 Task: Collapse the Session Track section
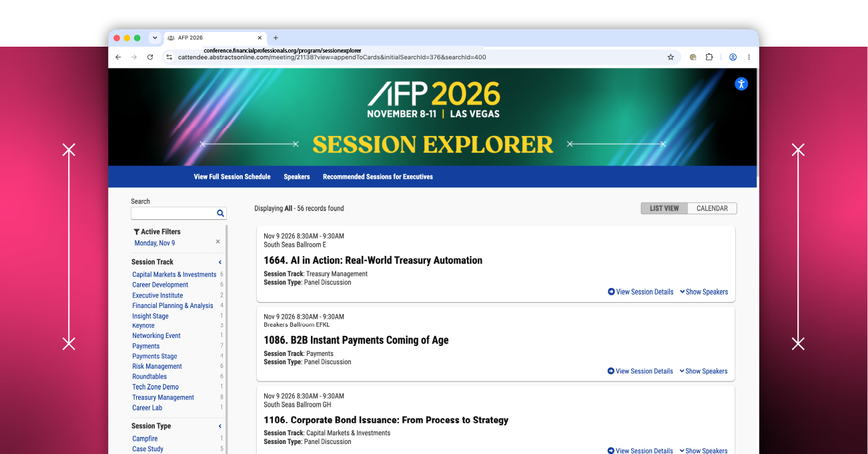coord(220,263)
